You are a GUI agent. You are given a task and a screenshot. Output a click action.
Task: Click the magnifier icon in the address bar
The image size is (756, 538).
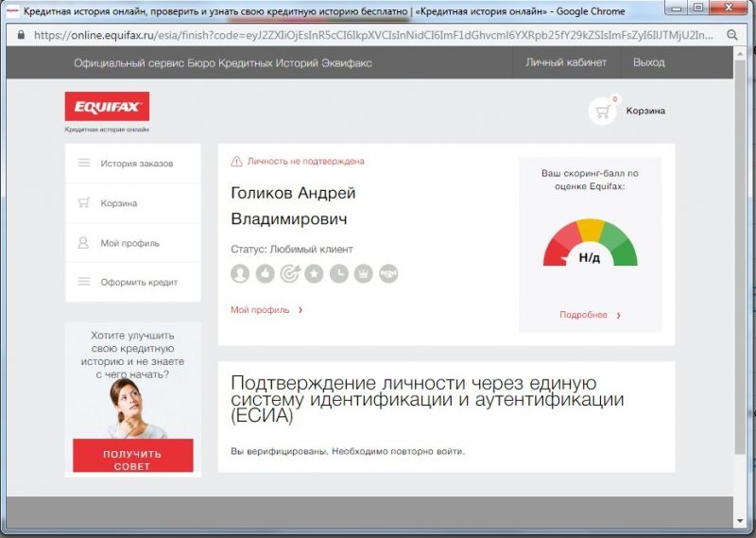[731, 35]
